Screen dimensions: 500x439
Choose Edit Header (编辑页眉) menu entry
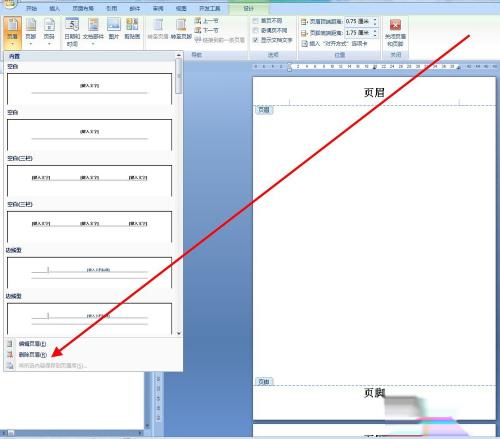(32, 344)
